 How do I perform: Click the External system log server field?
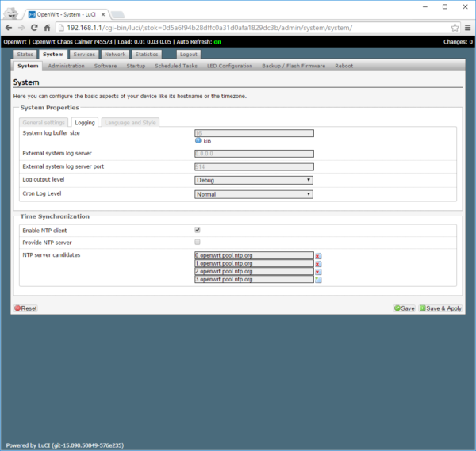pos(254,153)
